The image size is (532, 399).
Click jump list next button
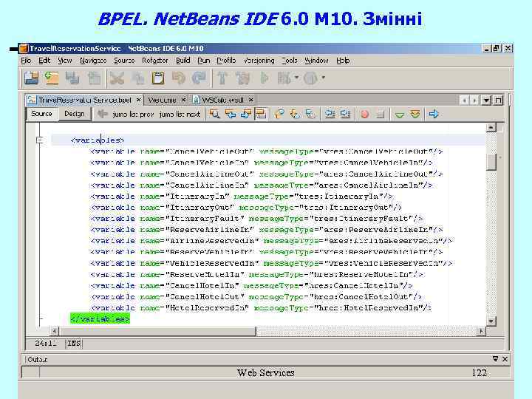(x=180, y=115)
